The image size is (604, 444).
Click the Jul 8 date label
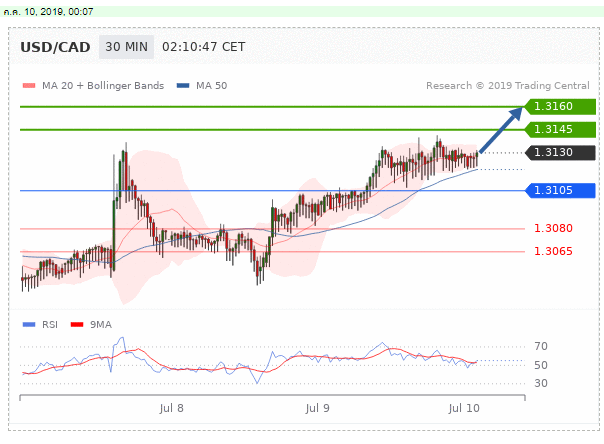(x=171, y=408)
